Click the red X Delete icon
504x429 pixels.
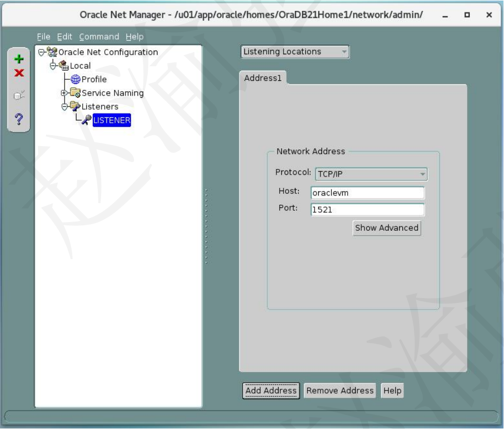point(19,73)
